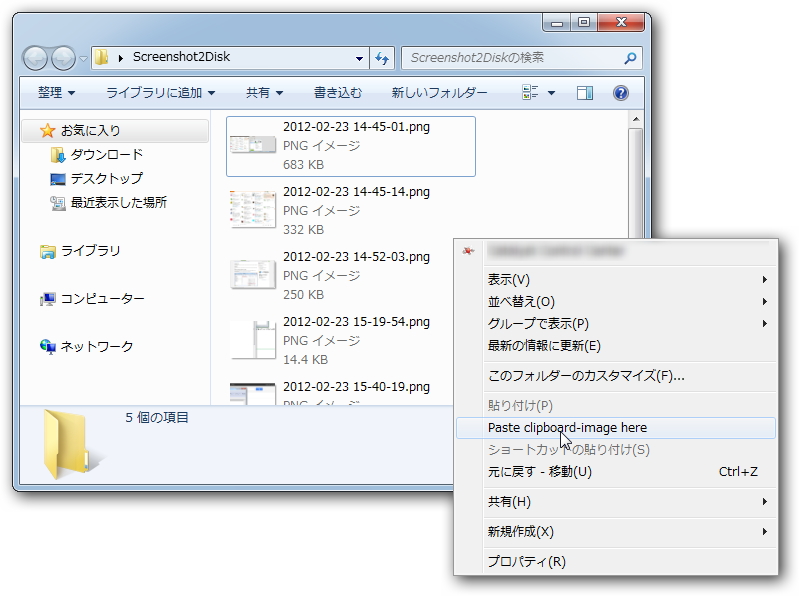799x596 pixels.
Task: Choose 元に戻す - 移動(U)
Action: [616, 472]
